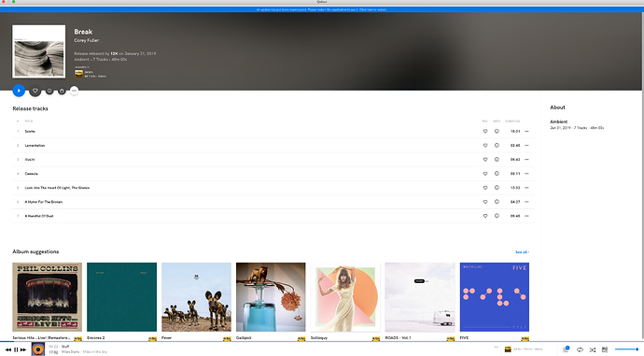The height and width of the screenshot is (356, 644).
Task: Click the update restart notification banner
Action: [x=322, y=9]
